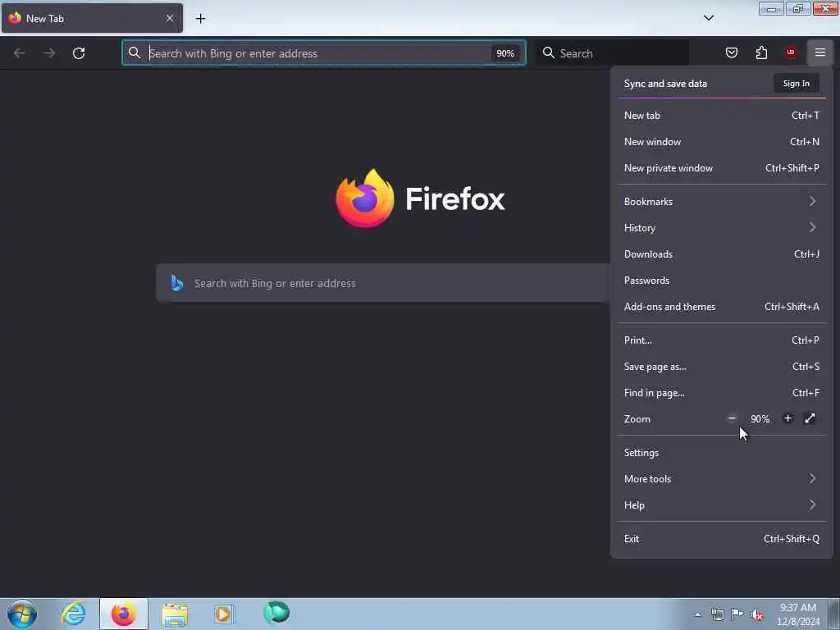Expand the History submenu
The image size is (840, 630).
pyautogui.click(x=722, y=228)
